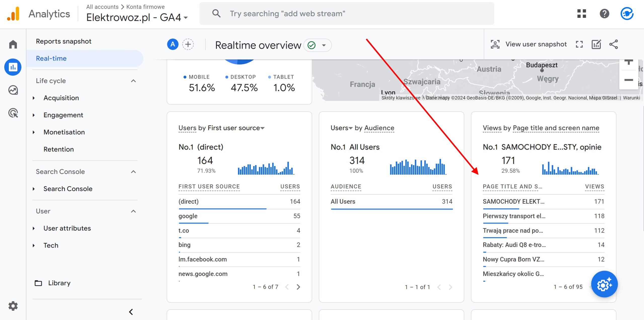
Task: Open the Advertising icon in left rail
Action: (x=13, y=113)
